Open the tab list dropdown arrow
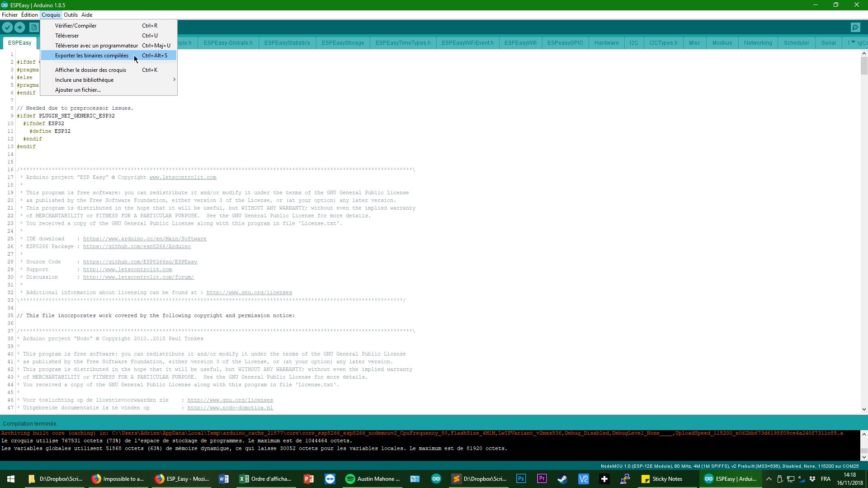The width and height of the screenshot is (868, 488). pos(853,42)
